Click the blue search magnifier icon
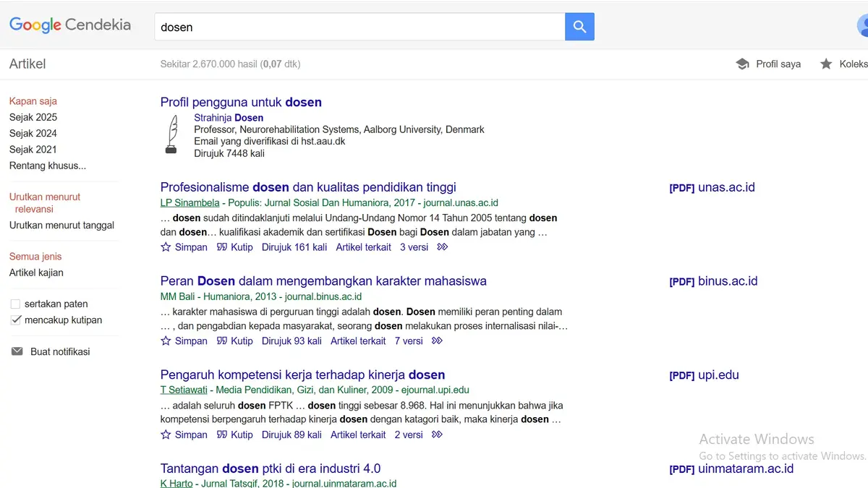The height and width of the screenshot is (488, 868). (579, 26)
